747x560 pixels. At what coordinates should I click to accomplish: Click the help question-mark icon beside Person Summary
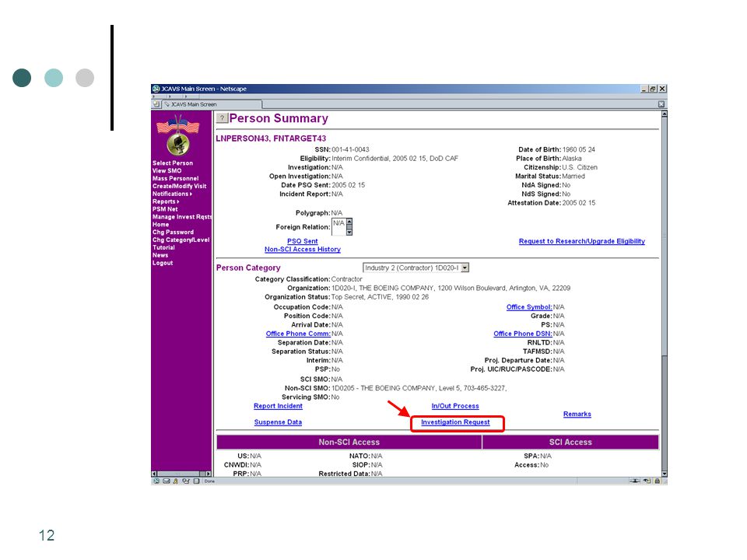(x=222, y=117)
